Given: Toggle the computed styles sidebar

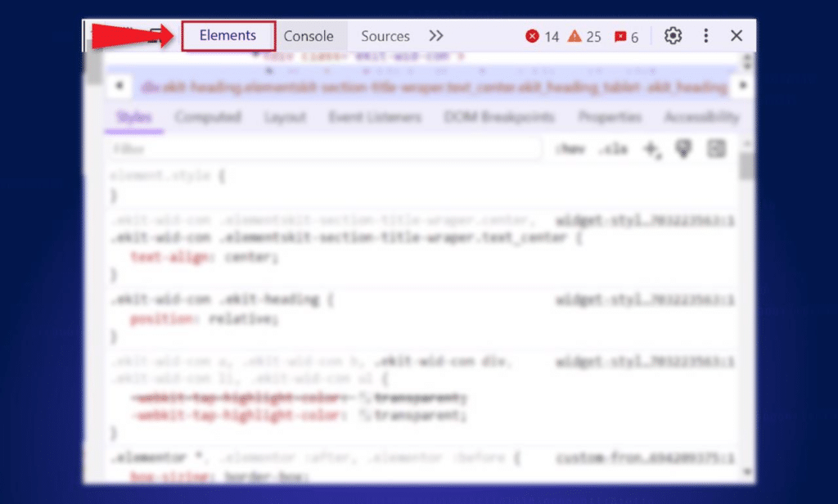Looking at the screenshot, I should click(x=717, y=149).
